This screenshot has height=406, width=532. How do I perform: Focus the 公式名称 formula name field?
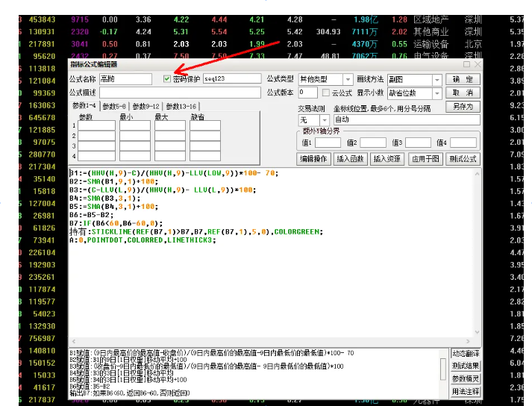[125, 79]
